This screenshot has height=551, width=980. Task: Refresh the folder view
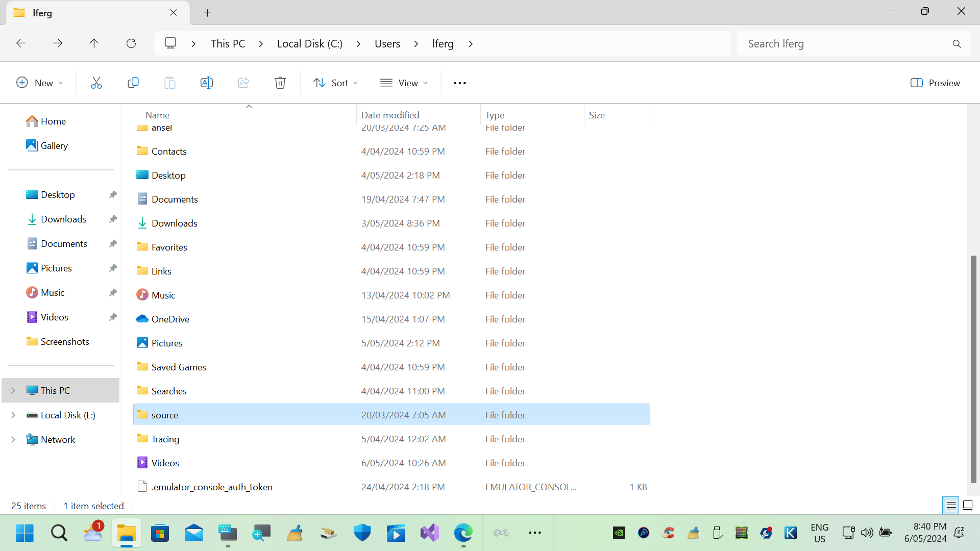[131, 43]
